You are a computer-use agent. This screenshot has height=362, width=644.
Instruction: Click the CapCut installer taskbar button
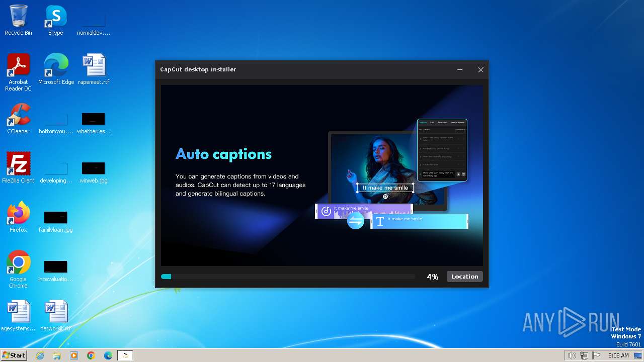pos(125,355)
